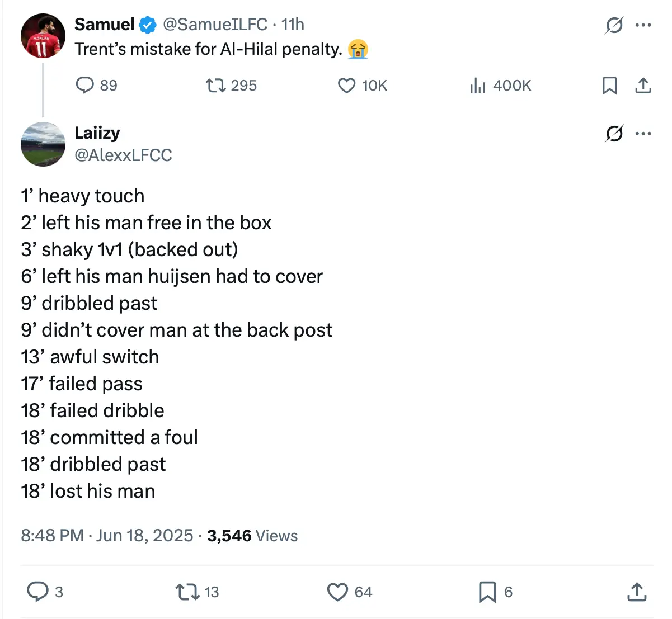Open Samuel's profile picture
The width and height of the screenshot is (672, 619).
coord(43,36)
